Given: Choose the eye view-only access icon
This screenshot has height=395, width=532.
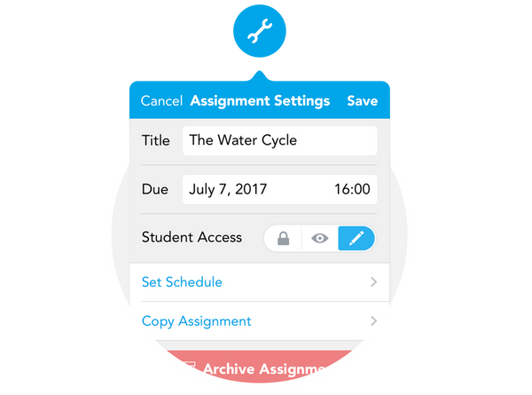Looking at the screenshot, I should click(320, 238).
